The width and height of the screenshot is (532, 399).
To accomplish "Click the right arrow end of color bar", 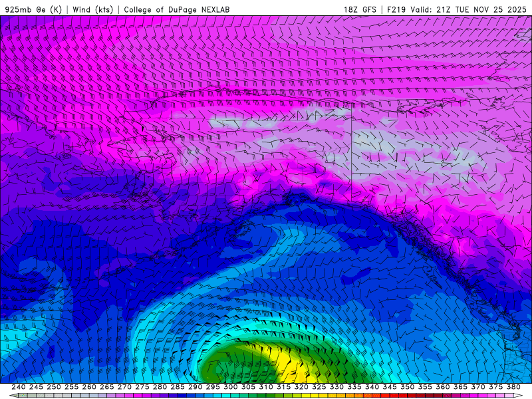I will tap(519, 396).
